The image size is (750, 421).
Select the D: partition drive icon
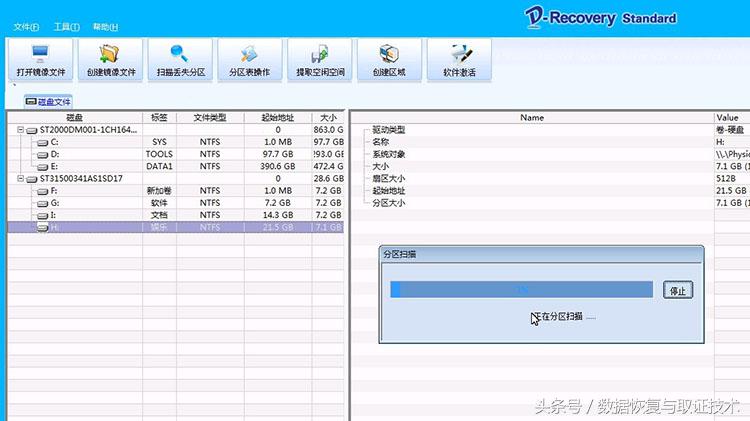[43, 155]
